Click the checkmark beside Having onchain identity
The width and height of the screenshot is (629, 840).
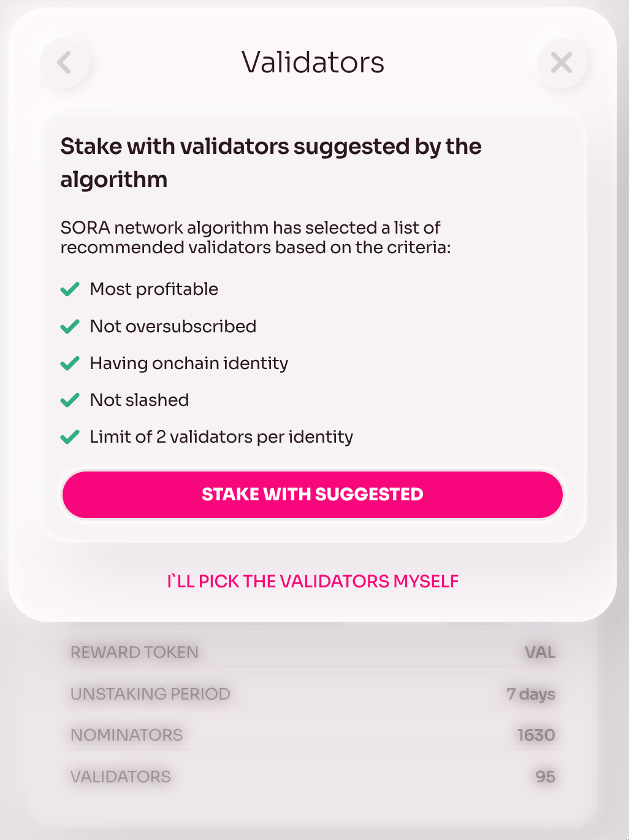tap(70, 363)
